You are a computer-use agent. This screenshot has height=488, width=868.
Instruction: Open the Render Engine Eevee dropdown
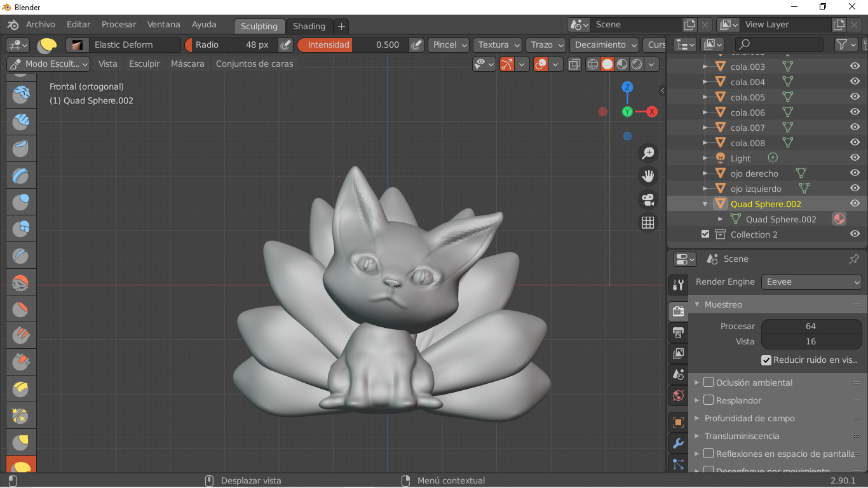pos(811,282)
